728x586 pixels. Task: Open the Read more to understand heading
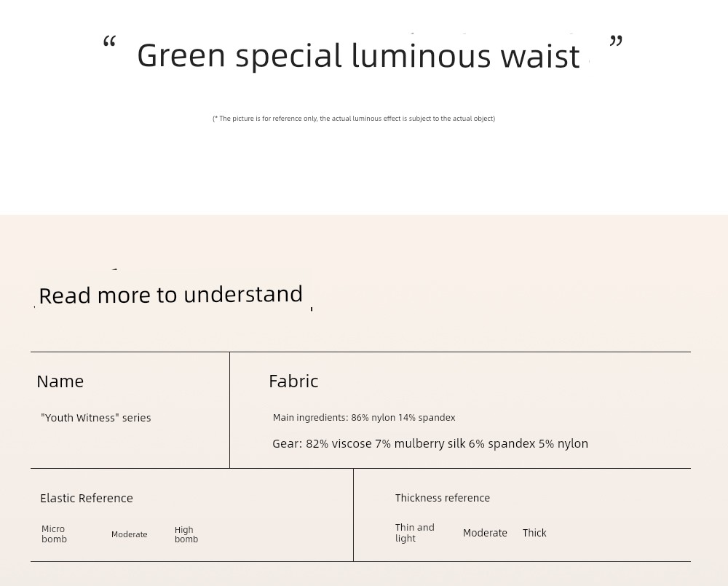pyautogui.click(x=171, y=295)
